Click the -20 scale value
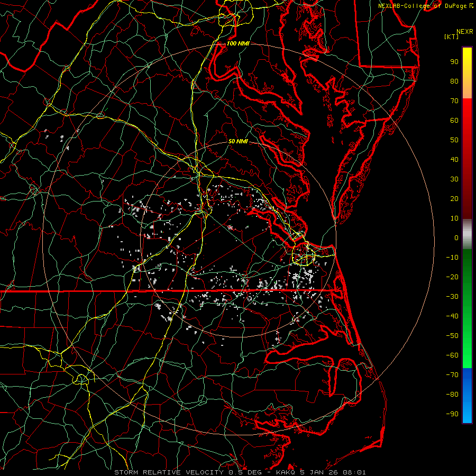Screen dimensions: 476x476 (452, 277)
